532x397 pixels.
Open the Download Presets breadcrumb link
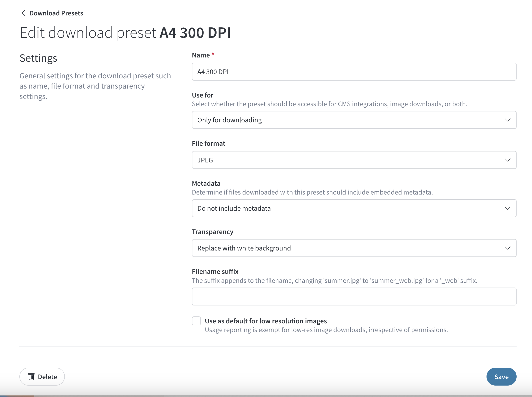tap(56, 13)
